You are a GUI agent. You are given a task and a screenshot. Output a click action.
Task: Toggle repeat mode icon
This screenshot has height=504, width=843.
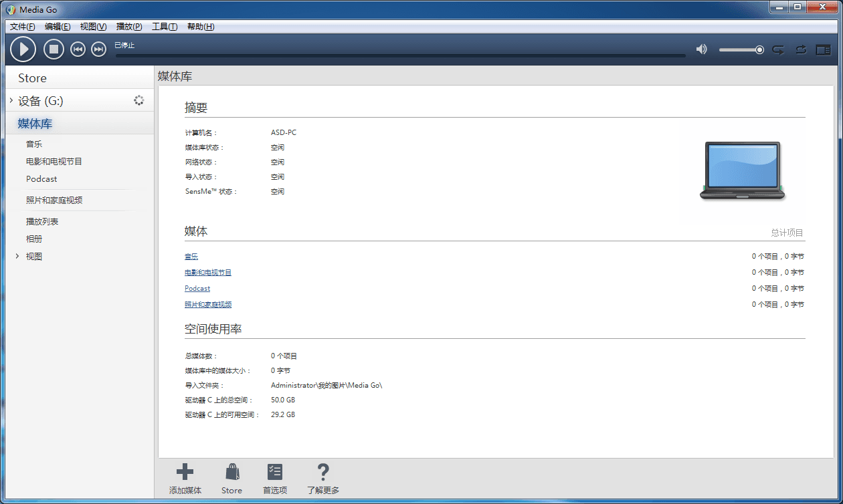778,49
